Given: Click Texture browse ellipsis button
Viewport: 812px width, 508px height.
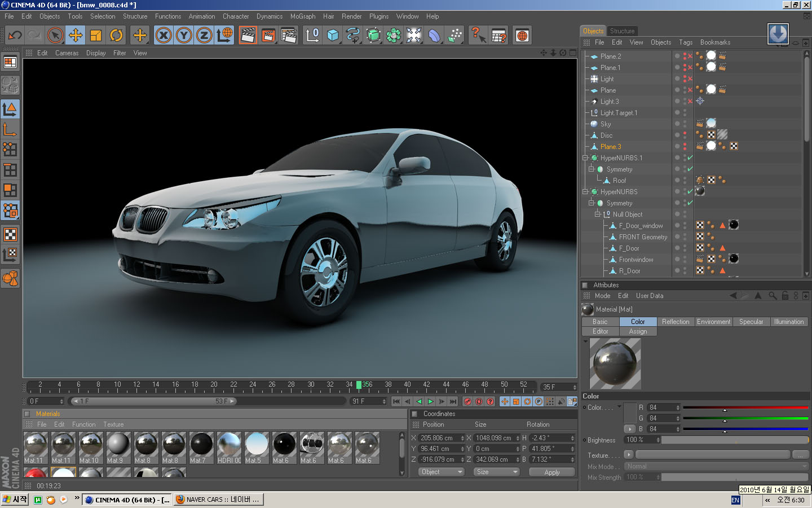Looking at the screenshot, I should tap(801, 455).
